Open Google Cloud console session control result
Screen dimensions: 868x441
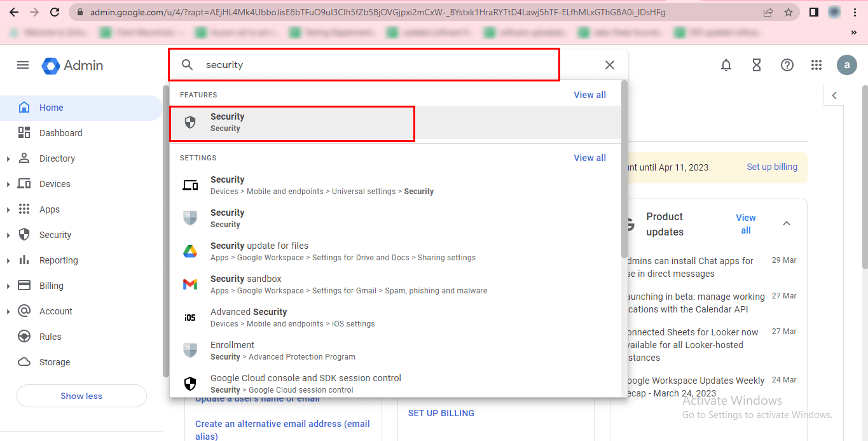click(x=395, y=383)
